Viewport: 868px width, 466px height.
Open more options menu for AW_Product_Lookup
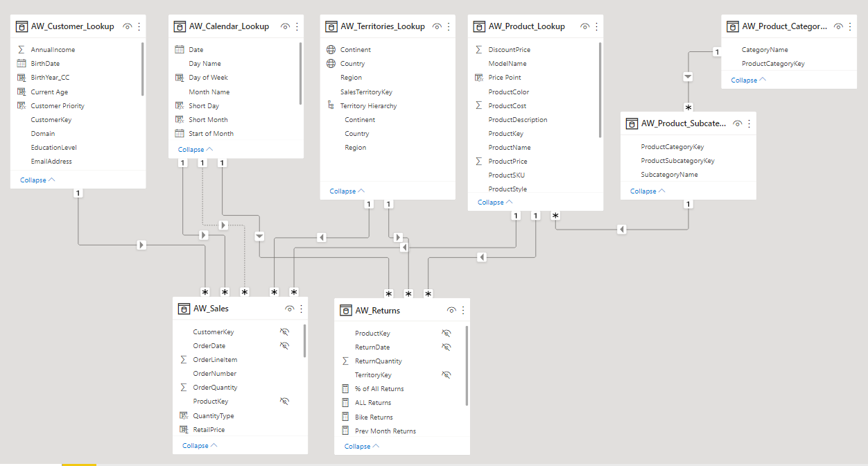click(x=595, y=26)
